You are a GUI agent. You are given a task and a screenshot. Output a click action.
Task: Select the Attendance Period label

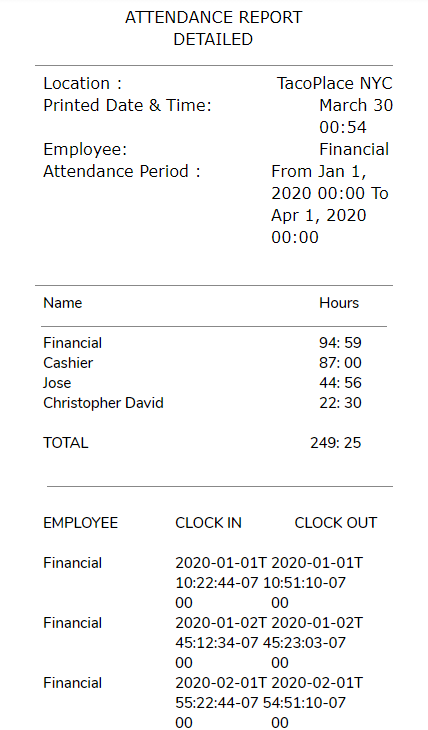(122, 172)
